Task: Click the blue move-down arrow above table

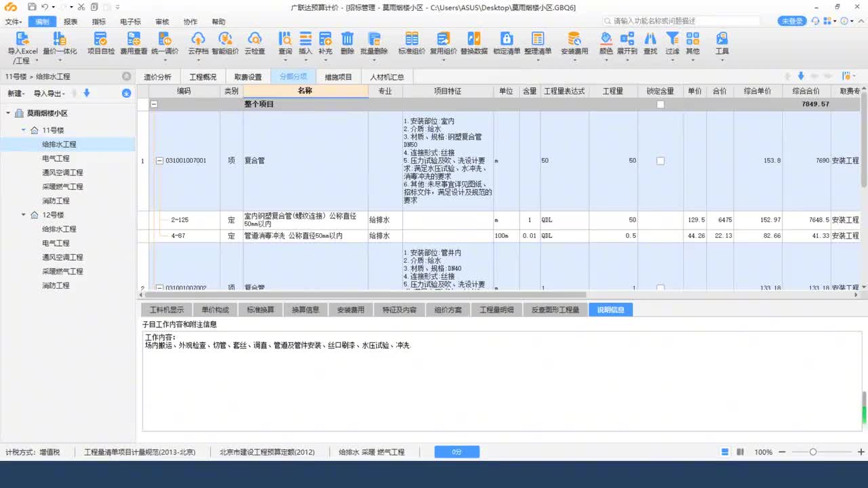Action: point(801,77)
